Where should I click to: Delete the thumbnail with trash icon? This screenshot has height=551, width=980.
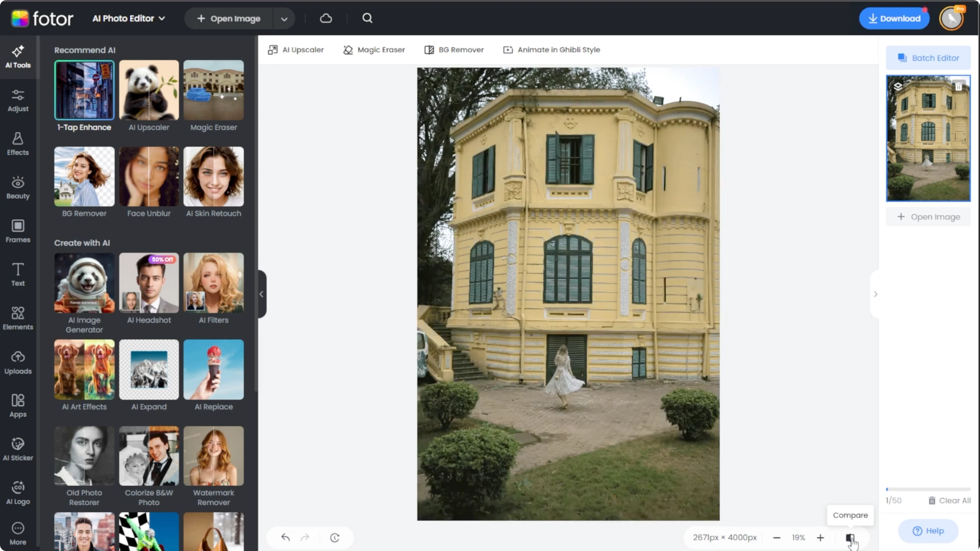pyautogui.click(x=959, y=87)
